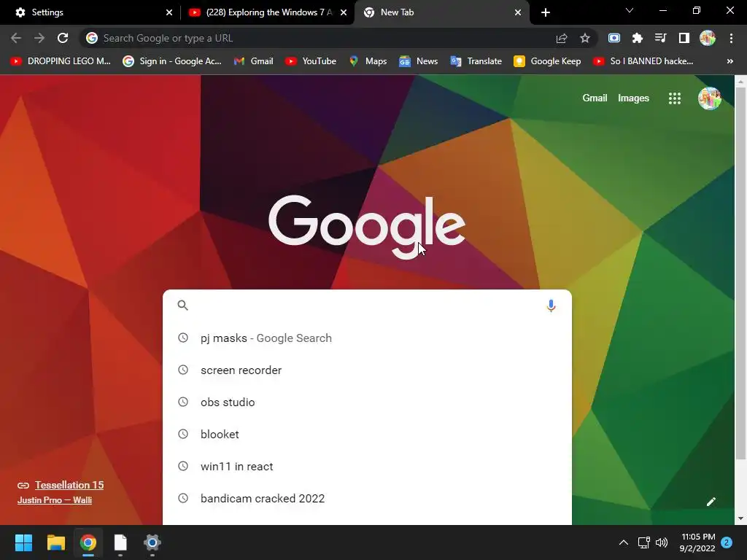Bookmark this tab with the star icon

click(x=585, y=38)
